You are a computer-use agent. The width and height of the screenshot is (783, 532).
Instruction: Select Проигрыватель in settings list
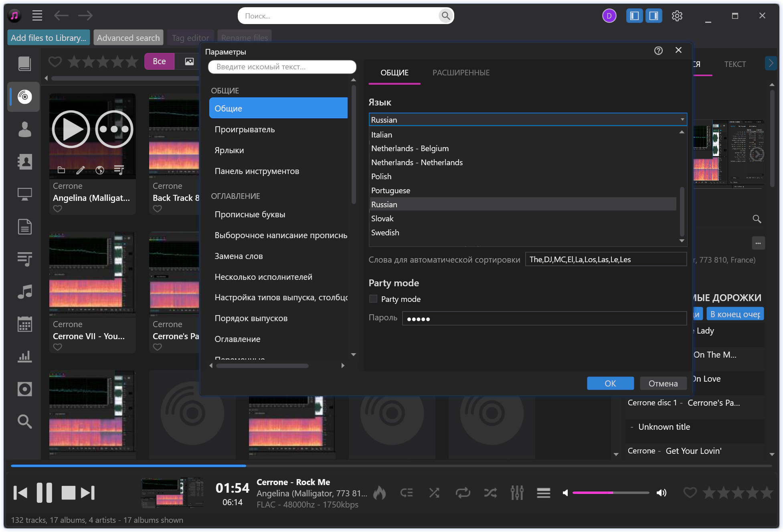[x=245, y=129]
